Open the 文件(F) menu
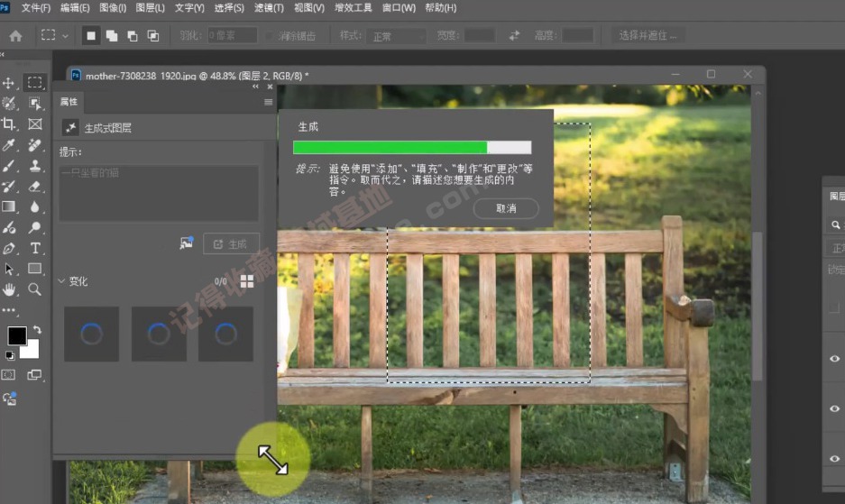845x504 pixels. point(35,8)
